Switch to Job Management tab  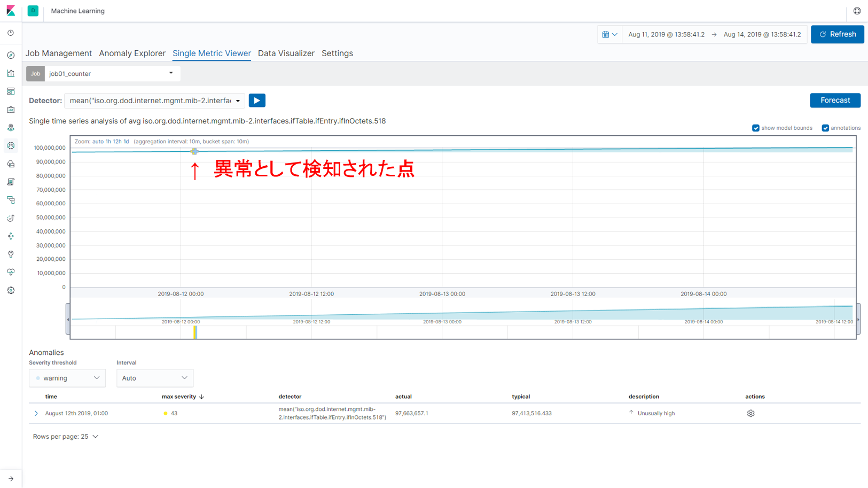[59, 53]
